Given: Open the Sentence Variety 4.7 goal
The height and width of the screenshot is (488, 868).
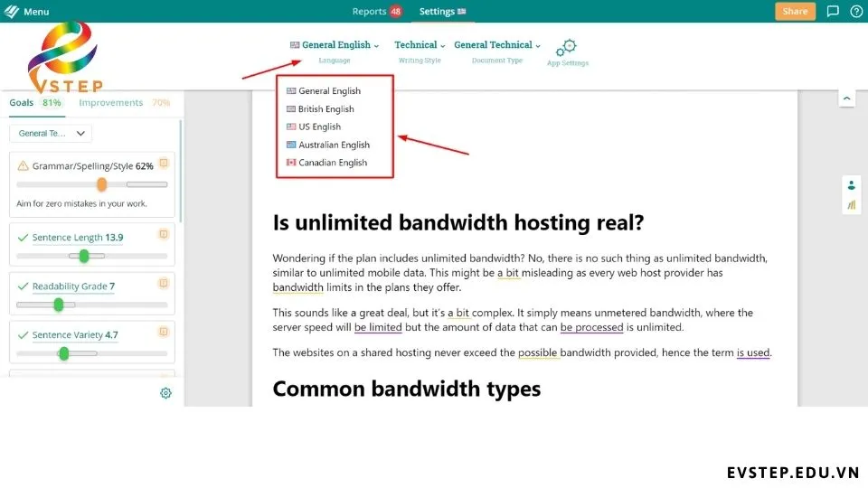Looking at the screenshot, I should pos(75,334).
